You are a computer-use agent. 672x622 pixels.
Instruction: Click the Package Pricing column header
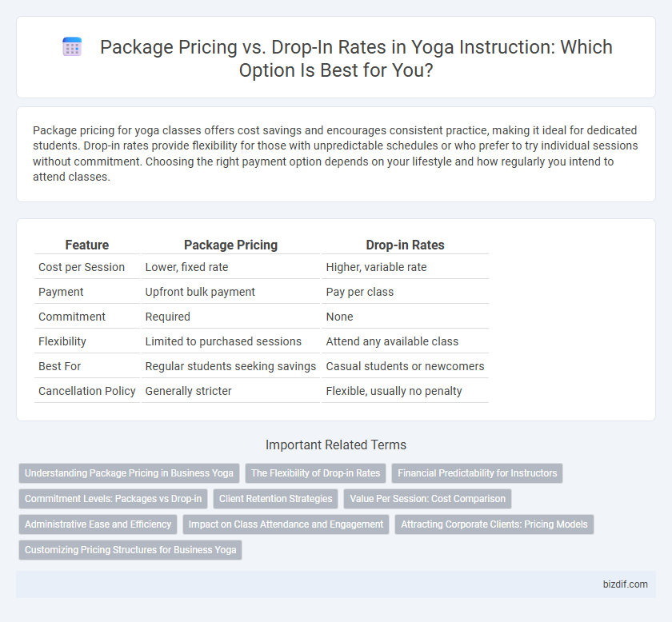(230, 245)
